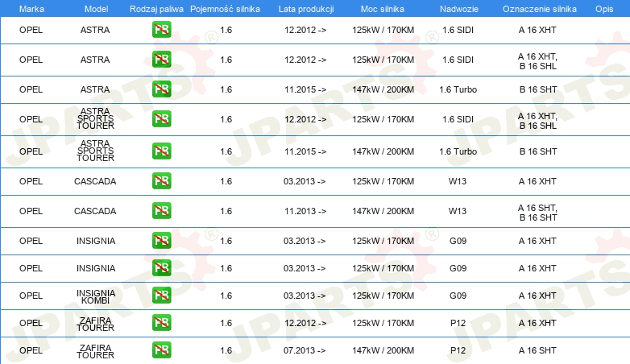630x364 pixels.
Task: Click 'A 16 XHT, B 16 SHL' in SPORTS TOURER row
Action: (537, 121)
